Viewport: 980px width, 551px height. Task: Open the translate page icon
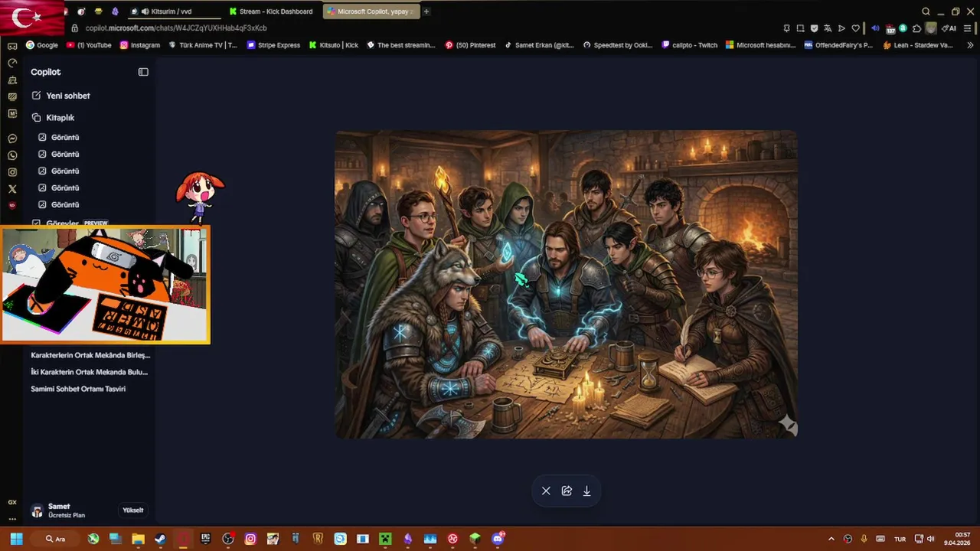click(x=828, y=28)
